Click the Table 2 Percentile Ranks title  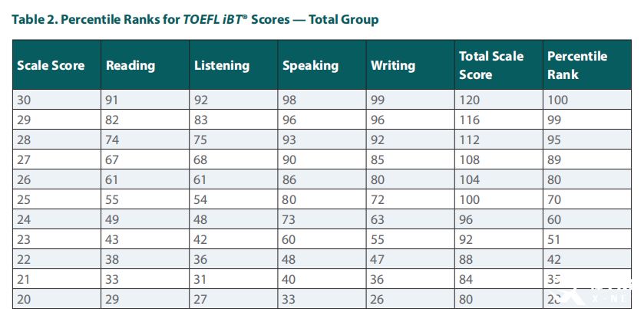[x=195, y=19]
